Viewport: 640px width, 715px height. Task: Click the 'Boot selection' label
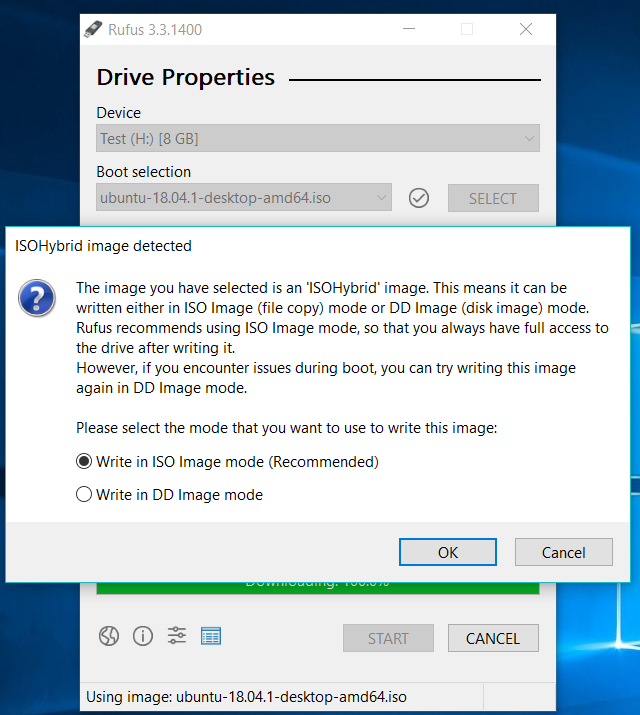[144, 172]
